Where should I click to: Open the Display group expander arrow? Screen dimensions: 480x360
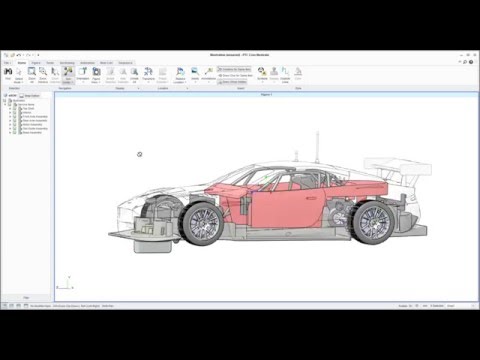tap(138, 88)
